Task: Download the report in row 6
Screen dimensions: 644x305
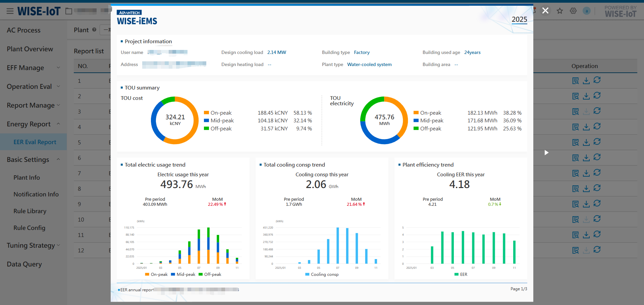Action: [x=586, y=158]
